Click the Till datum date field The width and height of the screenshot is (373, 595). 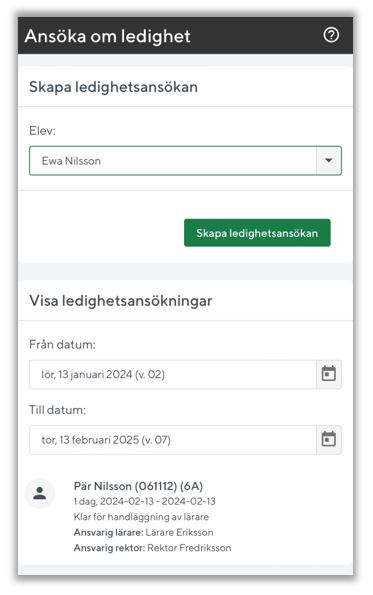(x=173, y=440)
